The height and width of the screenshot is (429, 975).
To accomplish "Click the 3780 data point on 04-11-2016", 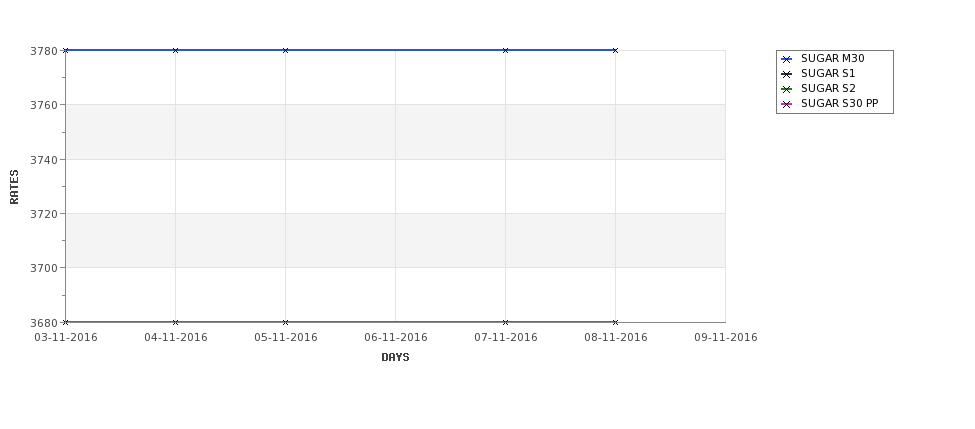I will pos(175,50).
